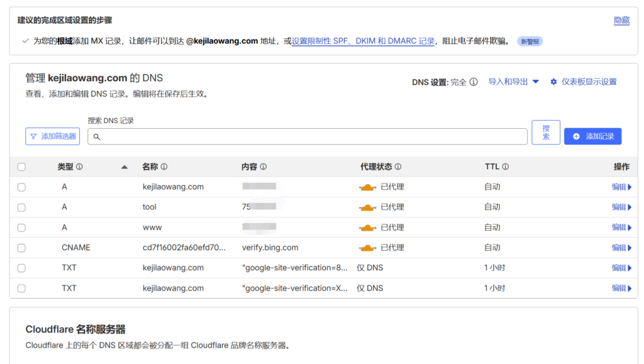644x364 pixels.
Task: Click orange cloud icon in tool row
Action: pyautogui.click(x=367, y=207)
